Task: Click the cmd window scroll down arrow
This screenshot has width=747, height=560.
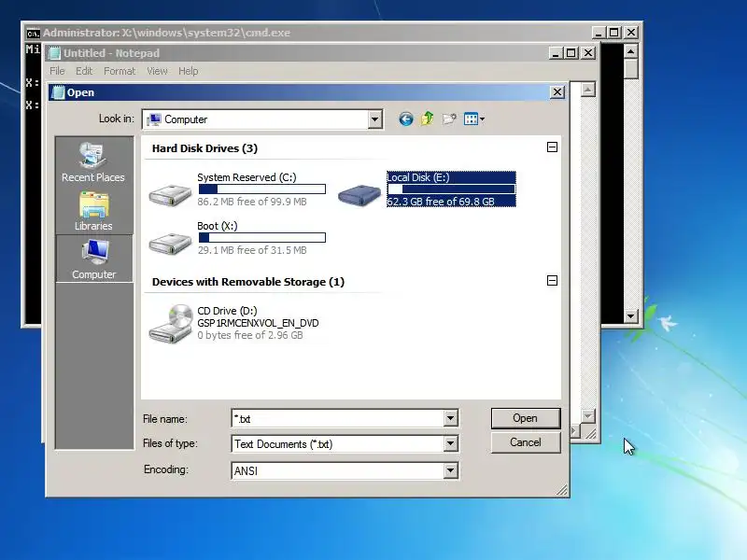Action: pyautogui.click(x=631, y=315)
